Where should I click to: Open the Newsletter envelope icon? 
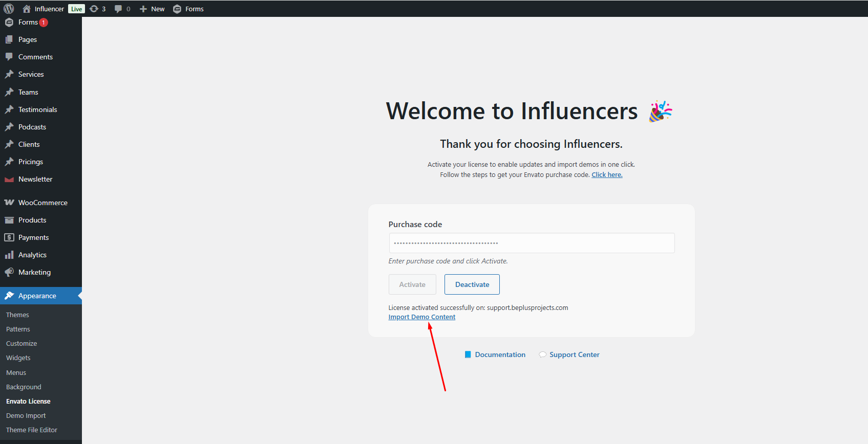pyautogui.click(x=9, y=179)
